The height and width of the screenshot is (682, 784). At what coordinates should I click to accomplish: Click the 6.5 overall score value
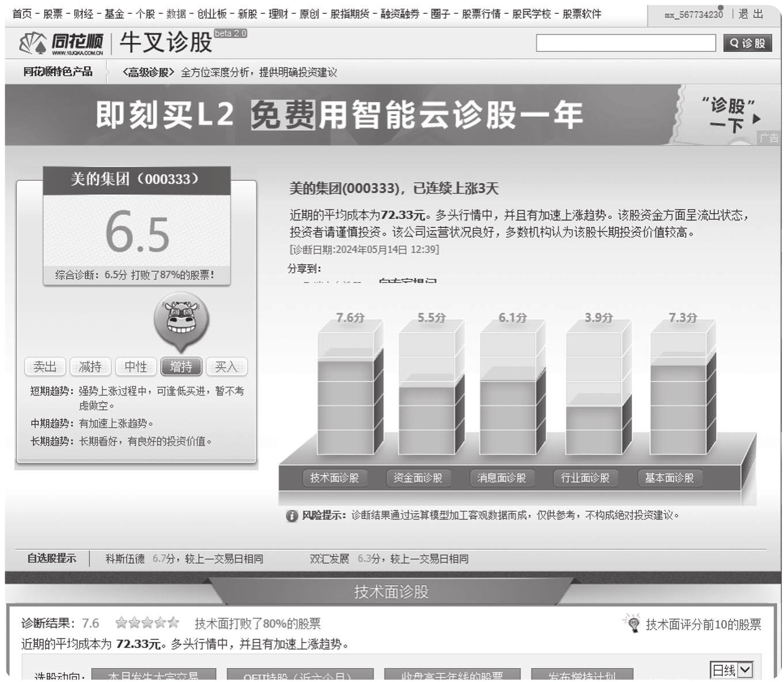point(137,232)
